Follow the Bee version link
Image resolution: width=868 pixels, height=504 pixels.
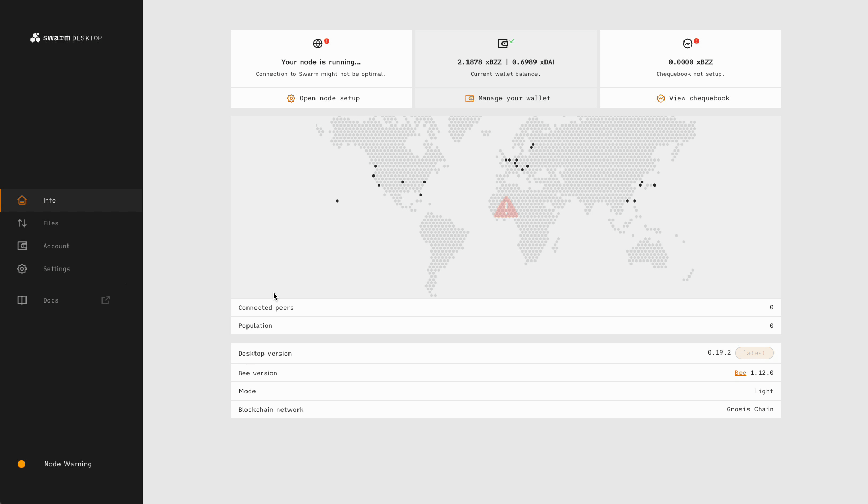(x=740, y=373)
